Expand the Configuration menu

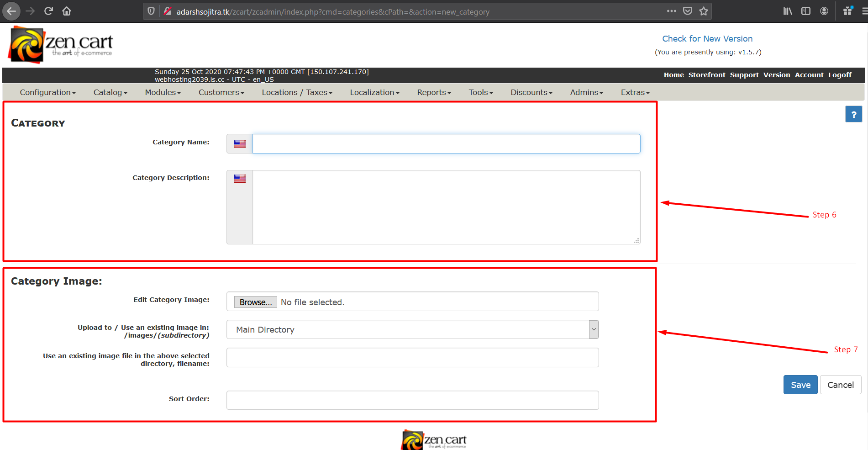(48, 92)
